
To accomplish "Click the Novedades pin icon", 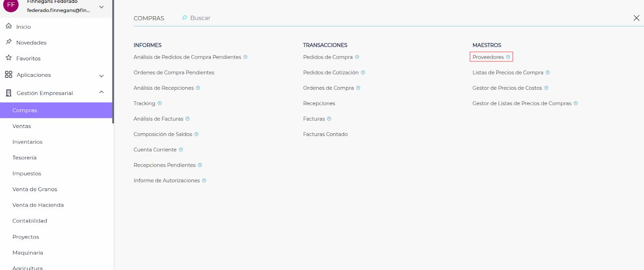I will (x=9, y=42).
